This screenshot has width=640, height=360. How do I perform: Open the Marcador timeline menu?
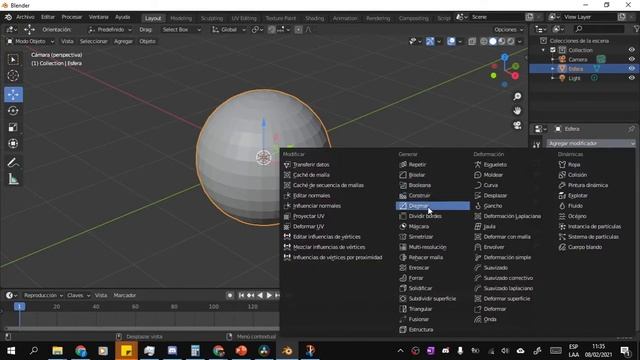(x=124, y=295)
